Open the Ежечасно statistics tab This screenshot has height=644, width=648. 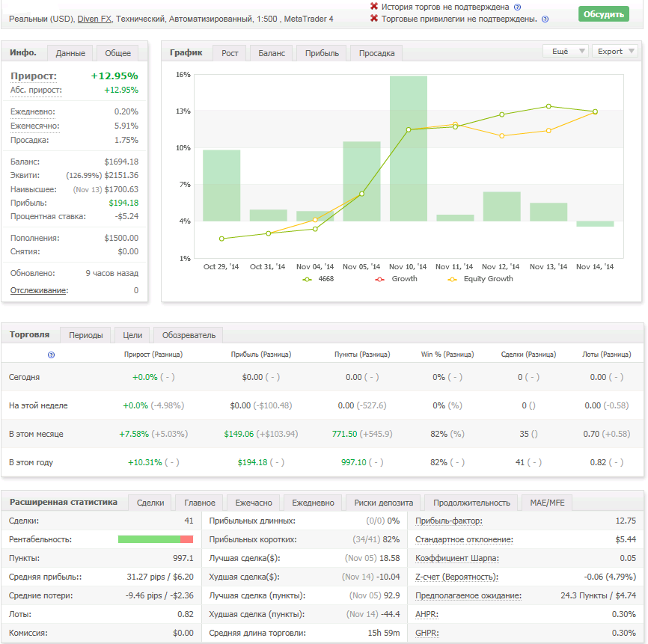point(254,503)
